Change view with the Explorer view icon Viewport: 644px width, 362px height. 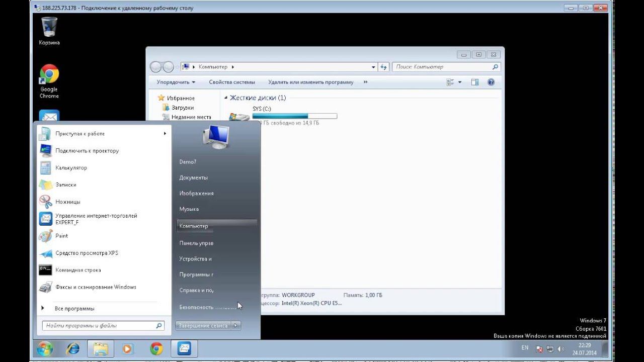coord(450,82)
